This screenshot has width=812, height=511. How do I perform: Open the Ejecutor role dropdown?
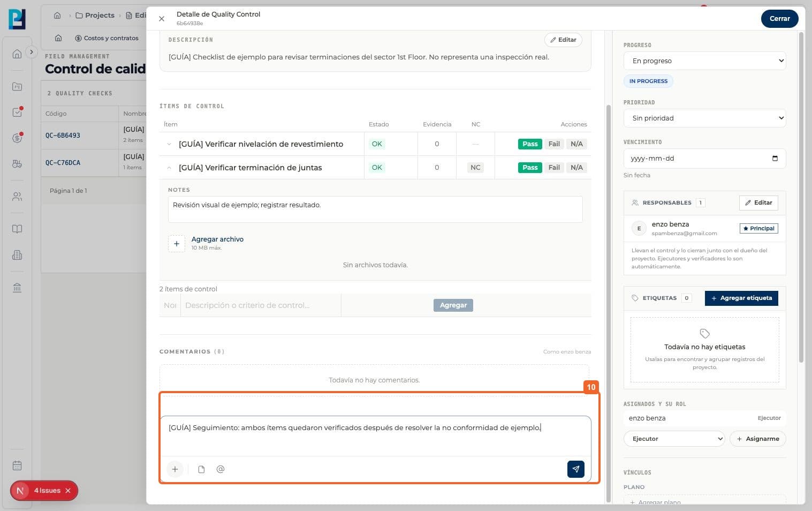click(674, 439)
